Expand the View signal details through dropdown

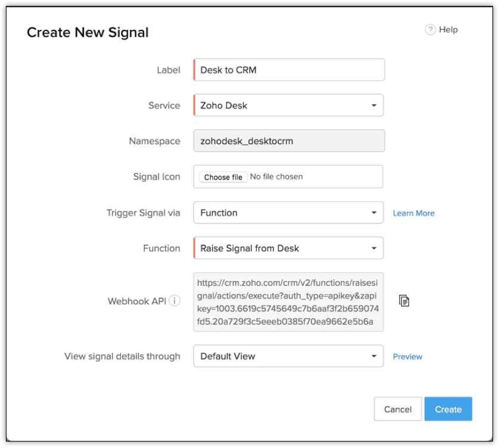coord(375,356)
